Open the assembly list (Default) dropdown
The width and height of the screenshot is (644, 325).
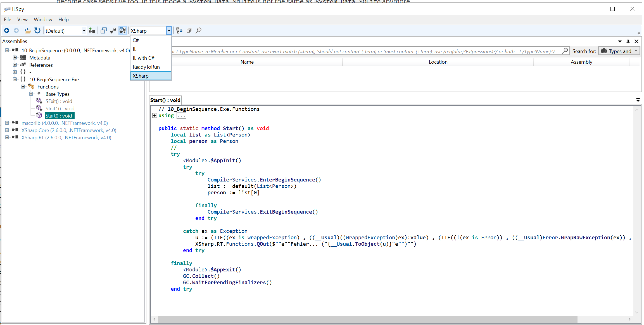84,31
